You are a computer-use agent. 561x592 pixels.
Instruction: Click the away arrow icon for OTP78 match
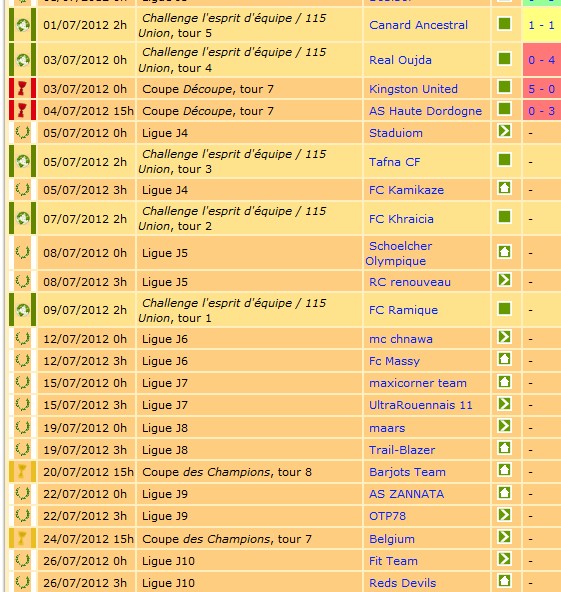pyautogui.click(x=504, y=515)
